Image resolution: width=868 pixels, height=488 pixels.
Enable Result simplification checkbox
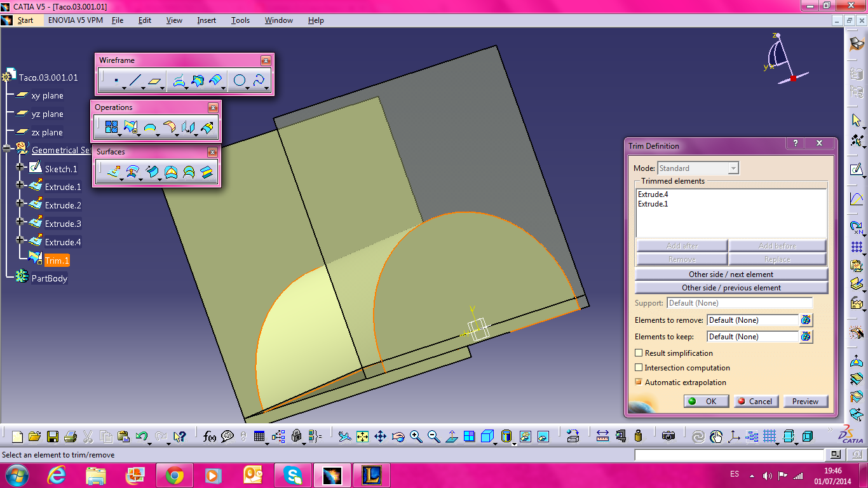(639, 353)
